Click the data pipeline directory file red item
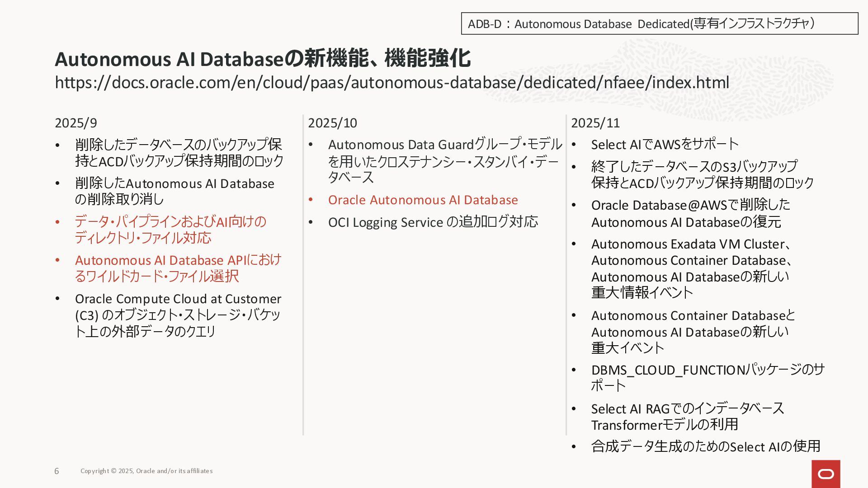This screenshot has height=488, width=868. (x=170, y=230)
